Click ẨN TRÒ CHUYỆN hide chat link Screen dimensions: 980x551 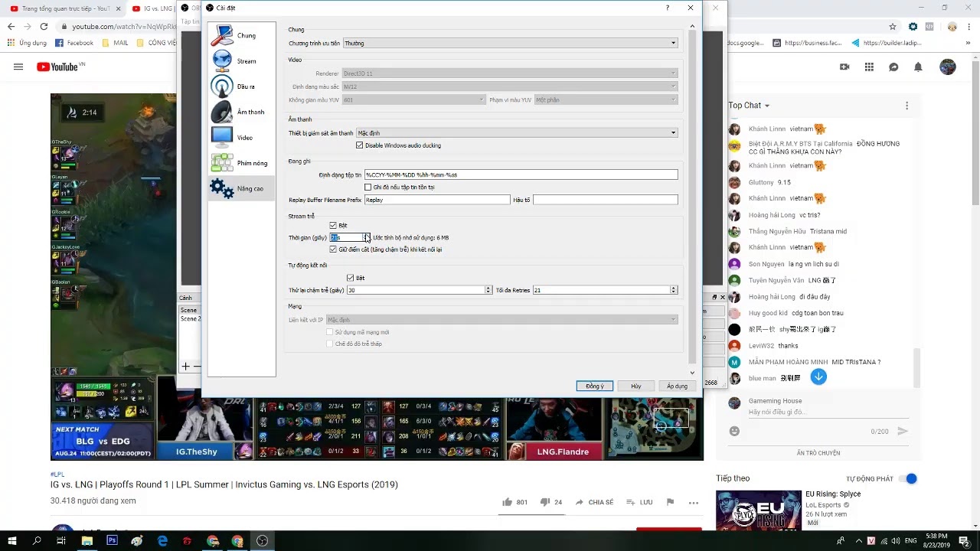(818, 453)
